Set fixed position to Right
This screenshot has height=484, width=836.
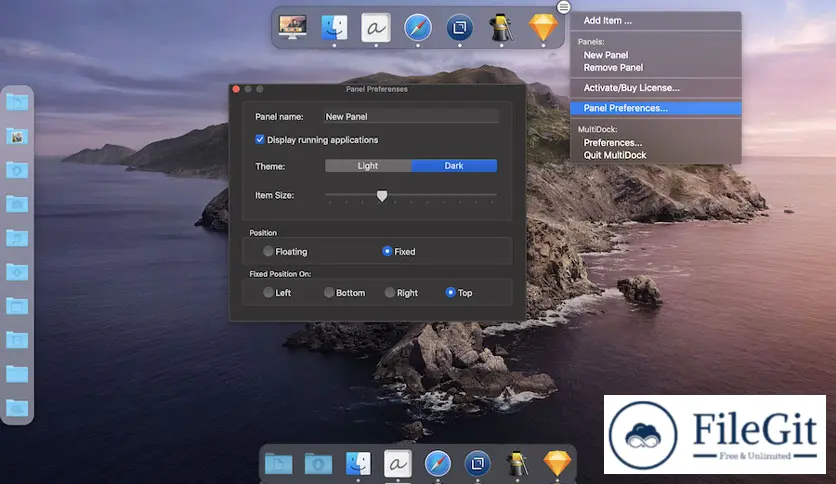point(390,293)
